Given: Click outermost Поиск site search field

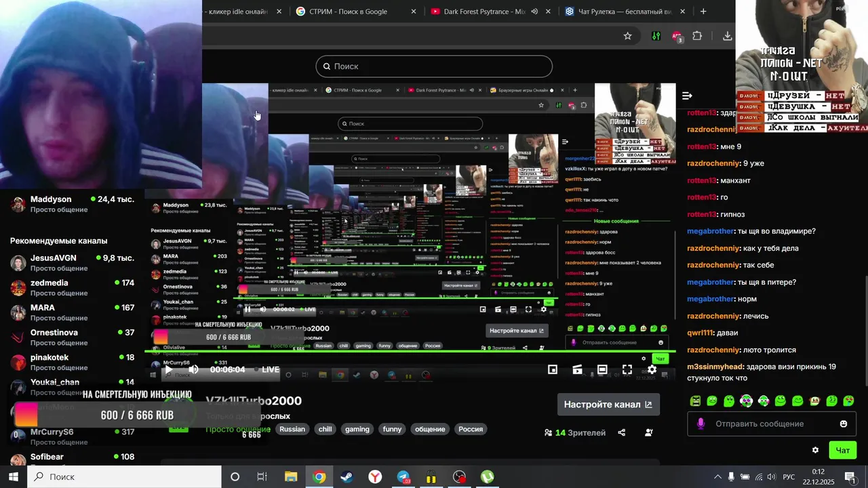Looking at the screenshot, I should pyautogui.click(x=434, y=66).
